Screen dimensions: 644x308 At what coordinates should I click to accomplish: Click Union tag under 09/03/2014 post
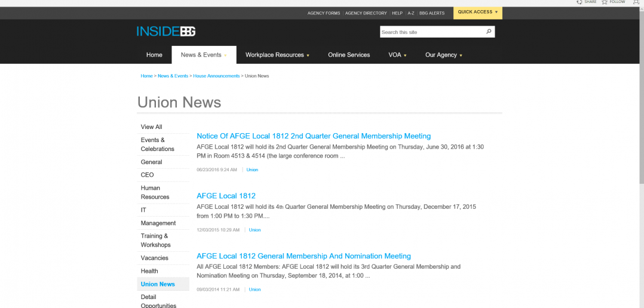[254, 289]
